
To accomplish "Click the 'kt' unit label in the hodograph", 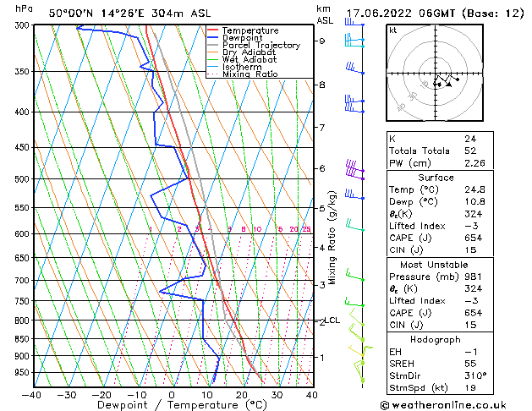I will (393, 30).
